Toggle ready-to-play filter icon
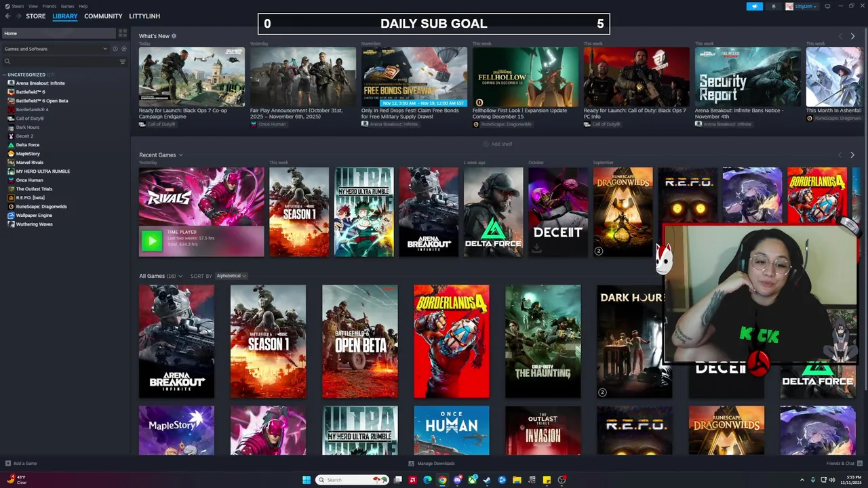 tap(123, 49)
